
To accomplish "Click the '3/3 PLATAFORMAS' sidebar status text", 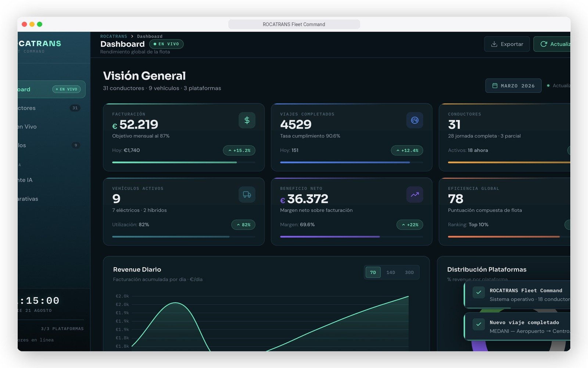I will point(62,329).
